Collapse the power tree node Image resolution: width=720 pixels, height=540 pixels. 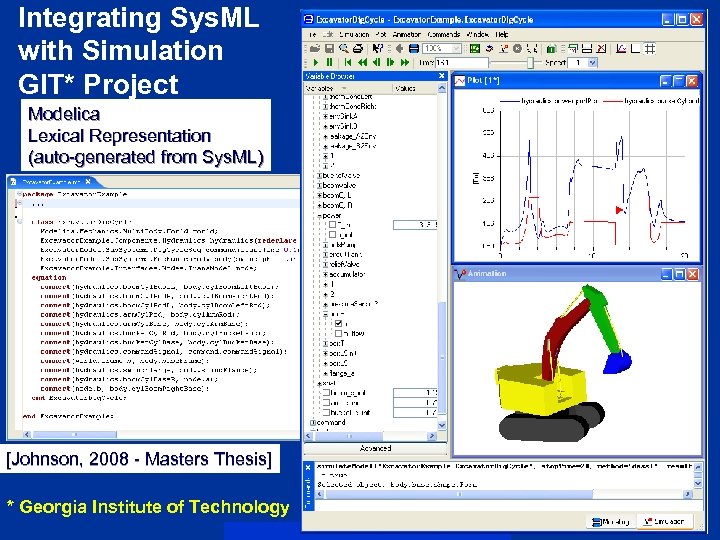click(x=320, y=215)
